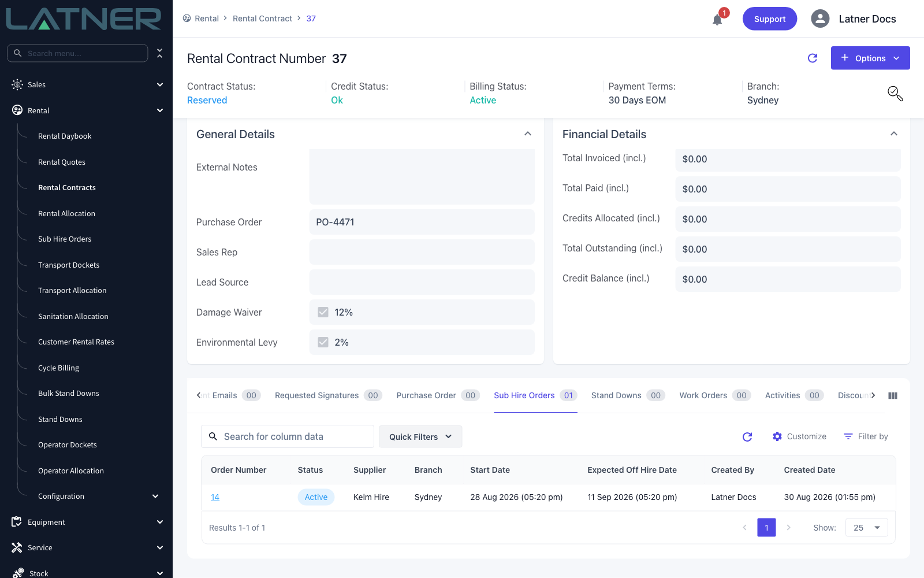Open the Filter by control
Image resolution: width=924 pixels, height=578 pixels.
click(866, 436)
